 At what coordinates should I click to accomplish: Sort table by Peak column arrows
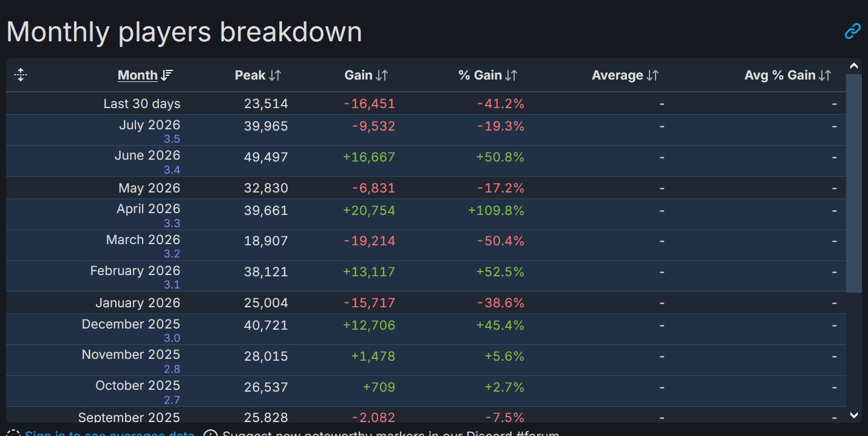[x=275, y=75]
